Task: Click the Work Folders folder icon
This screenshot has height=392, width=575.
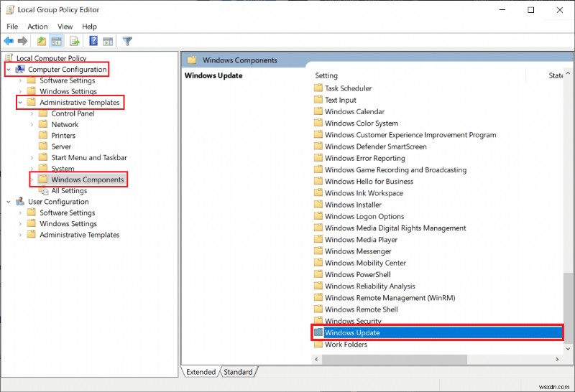Action: click(x=318, y=344)
